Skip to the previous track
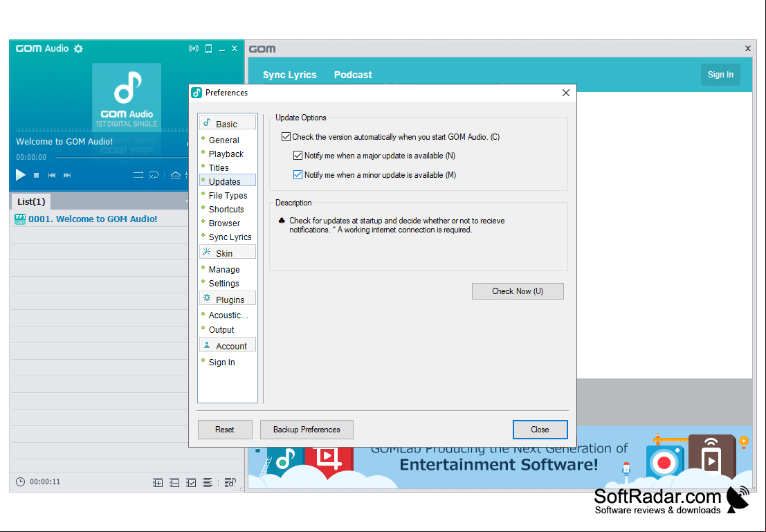766x532 pixels. click(x=52, y=176)
